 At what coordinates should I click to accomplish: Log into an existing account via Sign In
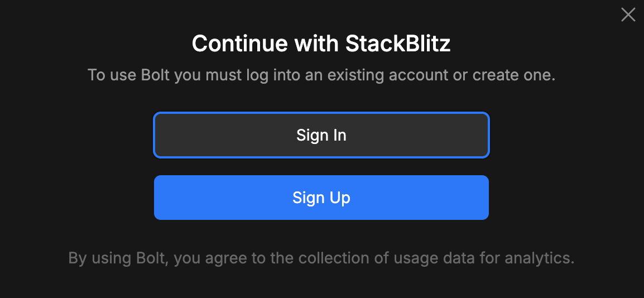tap(321, 135)
